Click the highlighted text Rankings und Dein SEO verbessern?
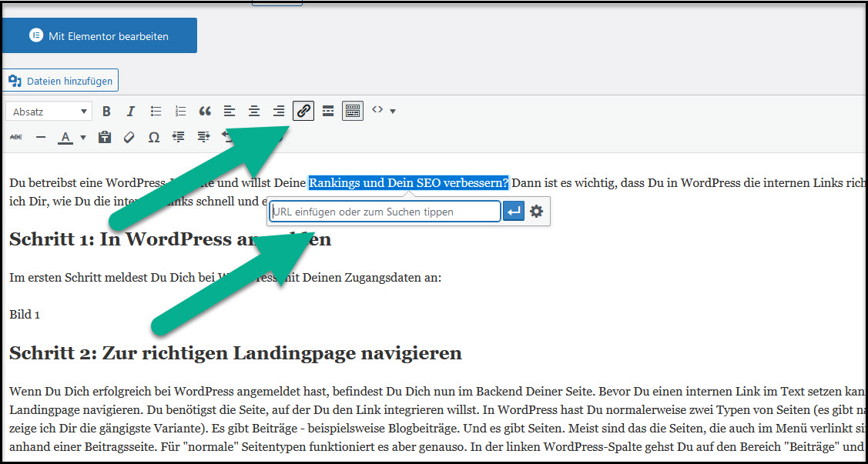This screenshot has width=868, height=464. [x=408, y=182]
